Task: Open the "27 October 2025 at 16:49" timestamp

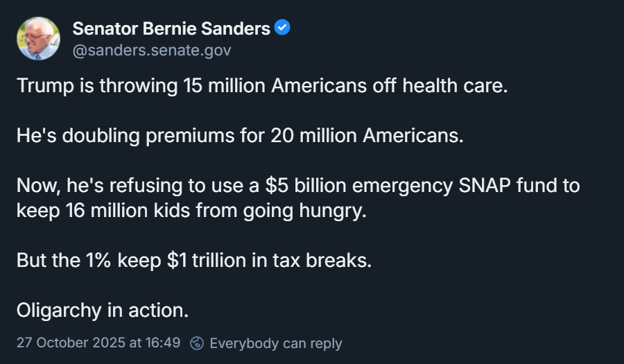Action: (98, 343)
